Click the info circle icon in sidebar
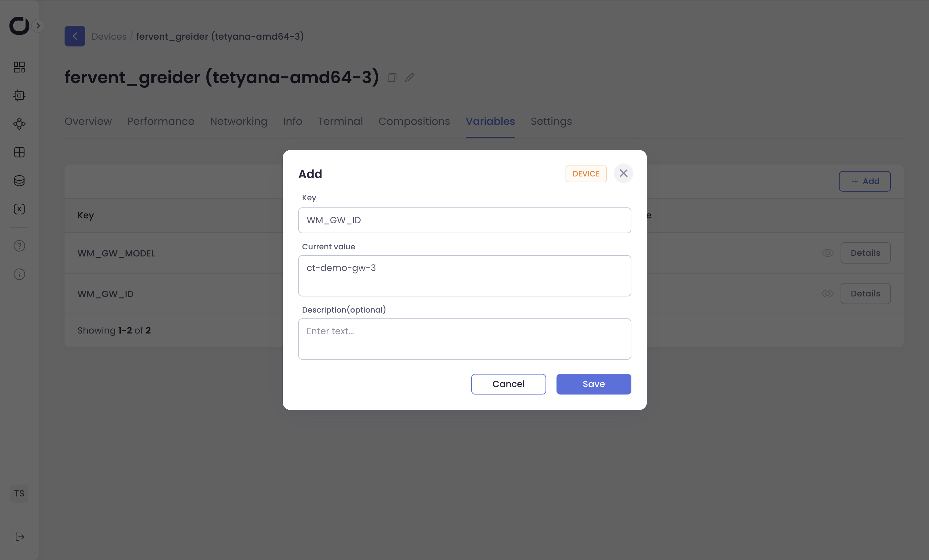This screenshot has width=929, height=560. click(x=19, y=274)
